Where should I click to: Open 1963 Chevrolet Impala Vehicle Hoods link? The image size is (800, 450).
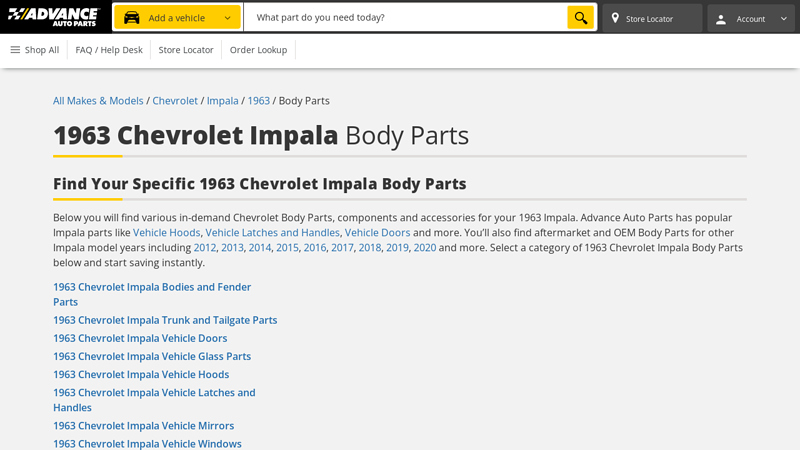141,374
